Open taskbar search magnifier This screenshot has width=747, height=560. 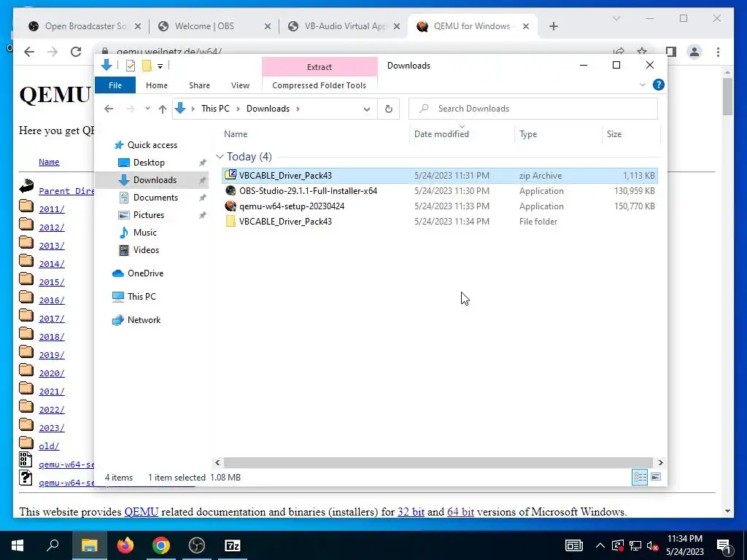pos(53,545)
